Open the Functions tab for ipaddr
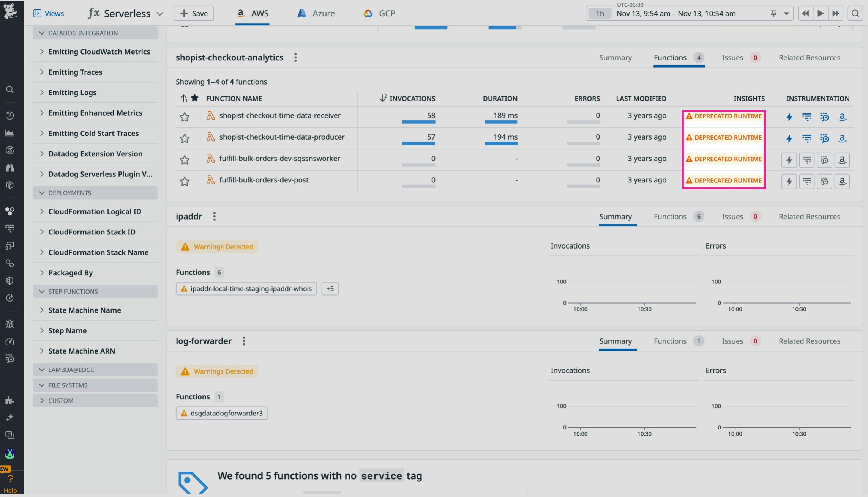 coord(670,217)
